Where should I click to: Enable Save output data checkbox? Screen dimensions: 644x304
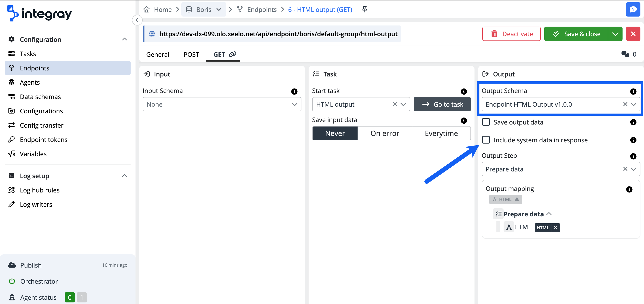click(486, 122)
